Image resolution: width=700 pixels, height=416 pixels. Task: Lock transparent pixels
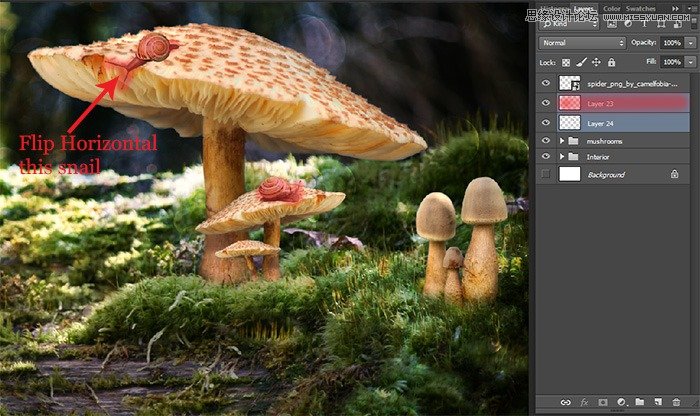566,62
